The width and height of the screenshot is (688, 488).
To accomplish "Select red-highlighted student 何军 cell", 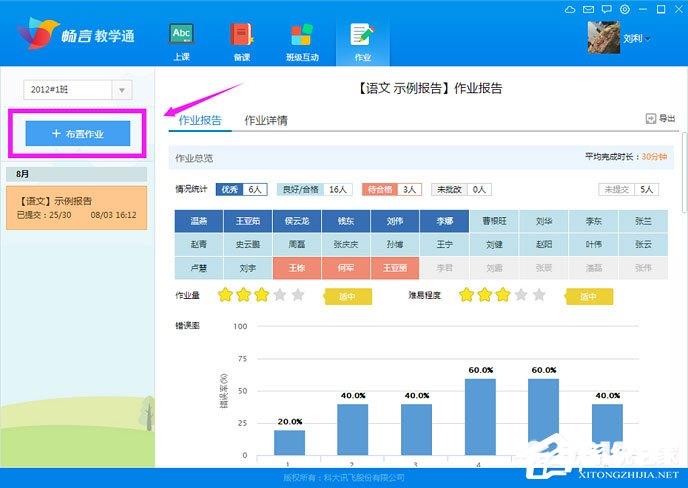I will (346, 268).
